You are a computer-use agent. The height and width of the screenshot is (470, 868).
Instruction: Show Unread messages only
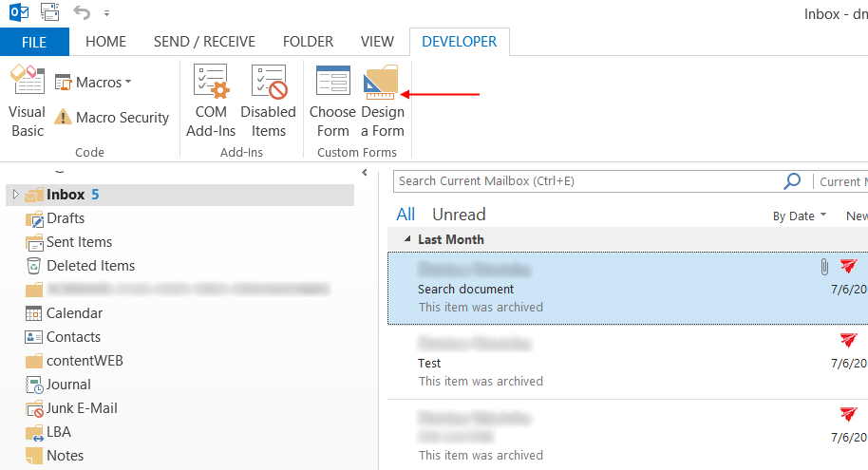coord(459,215)
